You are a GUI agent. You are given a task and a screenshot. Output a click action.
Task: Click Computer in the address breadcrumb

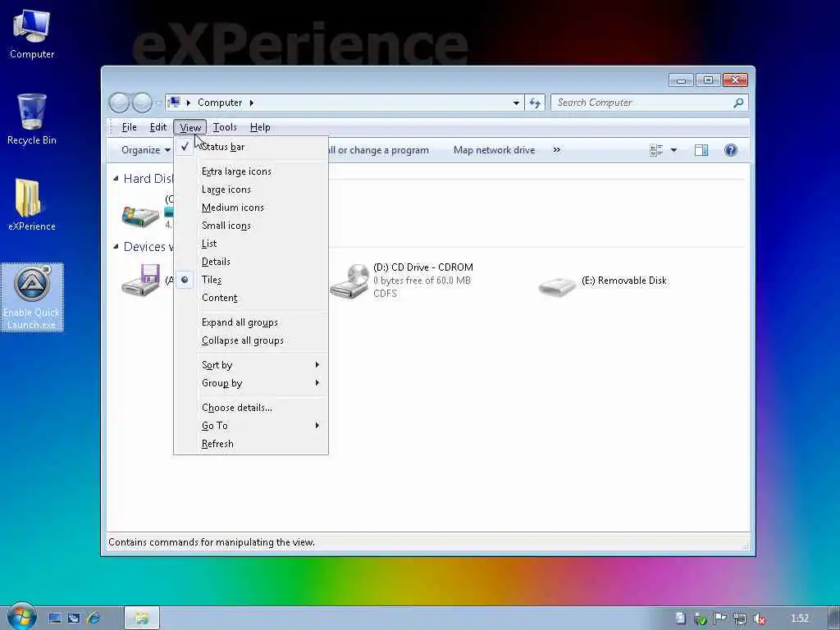click(220, 103)
